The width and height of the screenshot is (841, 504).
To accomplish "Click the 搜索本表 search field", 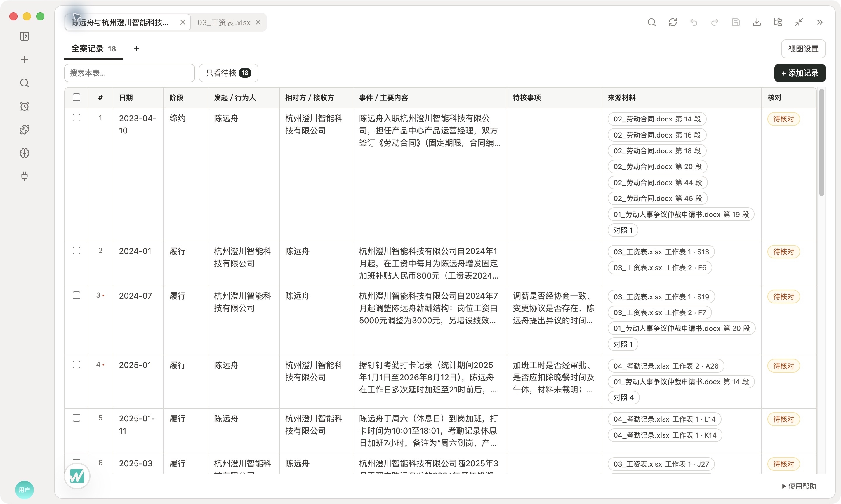I will point(129,73).
